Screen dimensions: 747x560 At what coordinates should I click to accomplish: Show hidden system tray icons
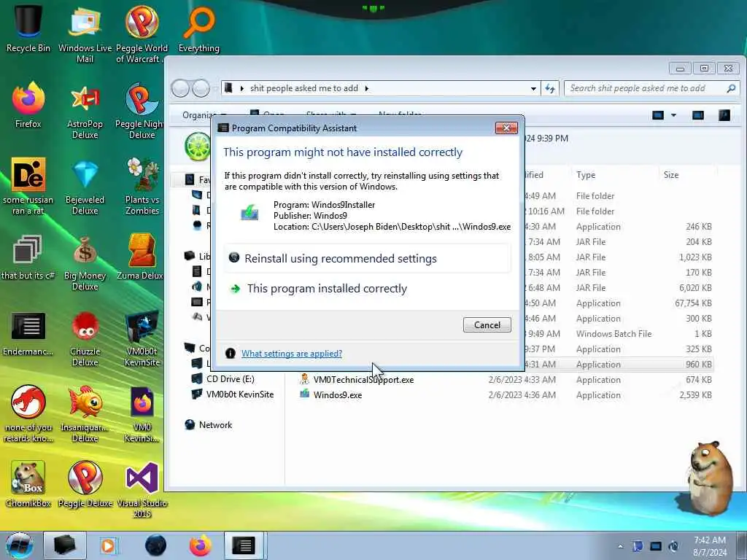(620, 546)
